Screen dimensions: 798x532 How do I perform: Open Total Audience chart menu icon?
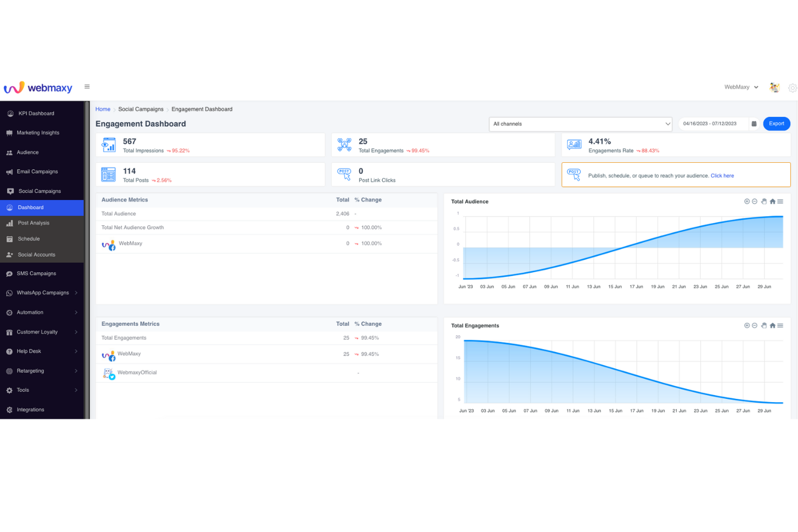click(x=780, y=202)
